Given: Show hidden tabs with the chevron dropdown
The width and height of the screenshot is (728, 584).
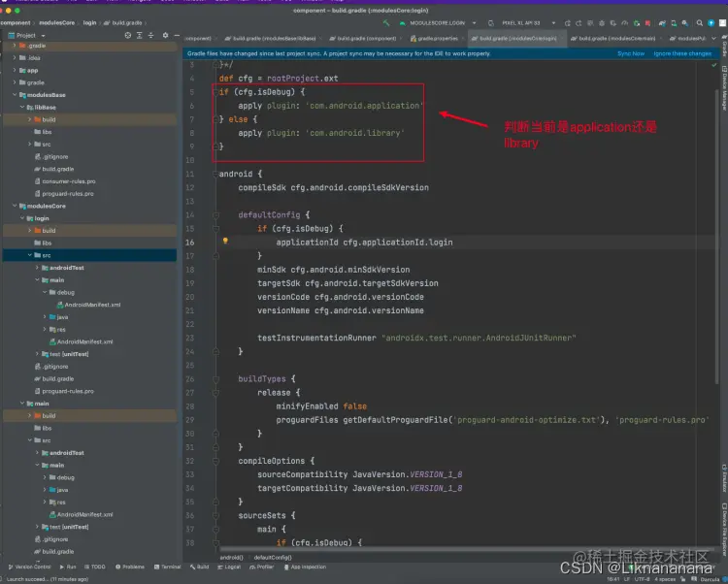Looking at the screenshot, I should pos(713,39).
